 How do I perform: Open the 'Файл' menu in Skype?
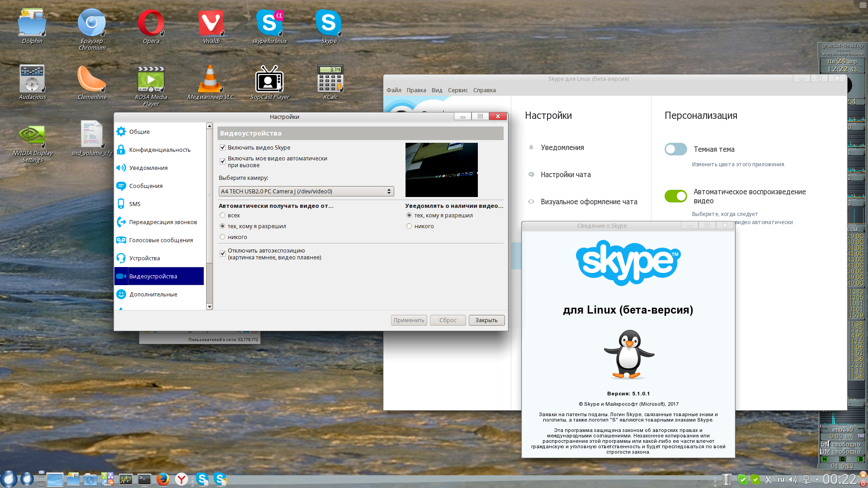pos(394,90)
